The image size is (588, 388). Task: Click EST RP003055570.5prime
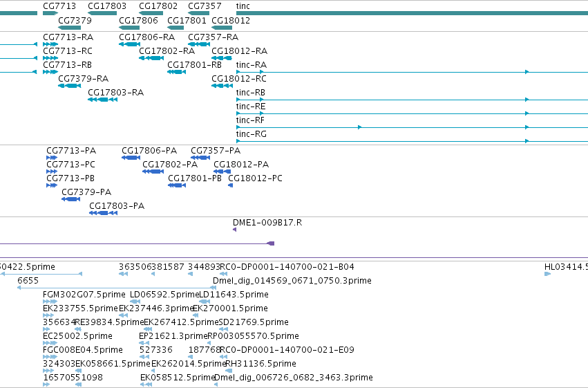pos(209,343)
